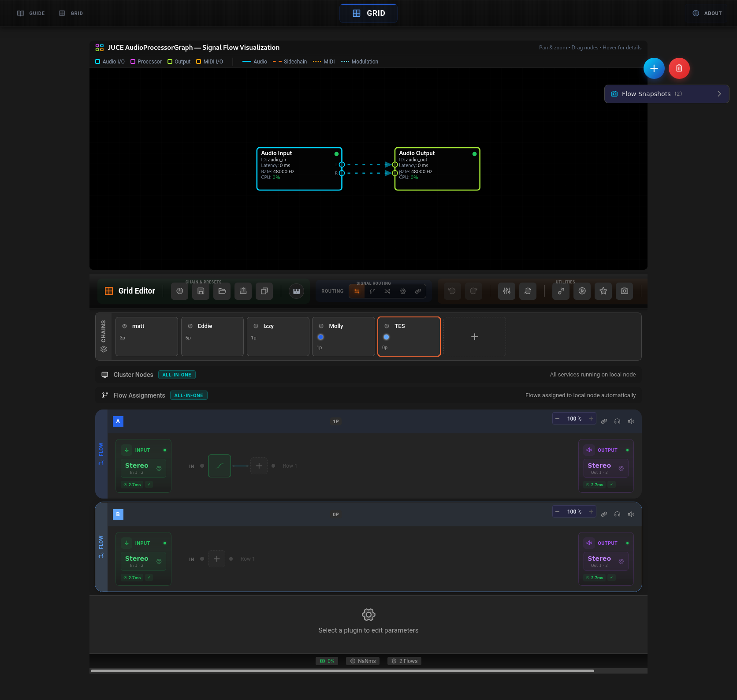Toggle power on the matt chain

(x=125, y=326)
